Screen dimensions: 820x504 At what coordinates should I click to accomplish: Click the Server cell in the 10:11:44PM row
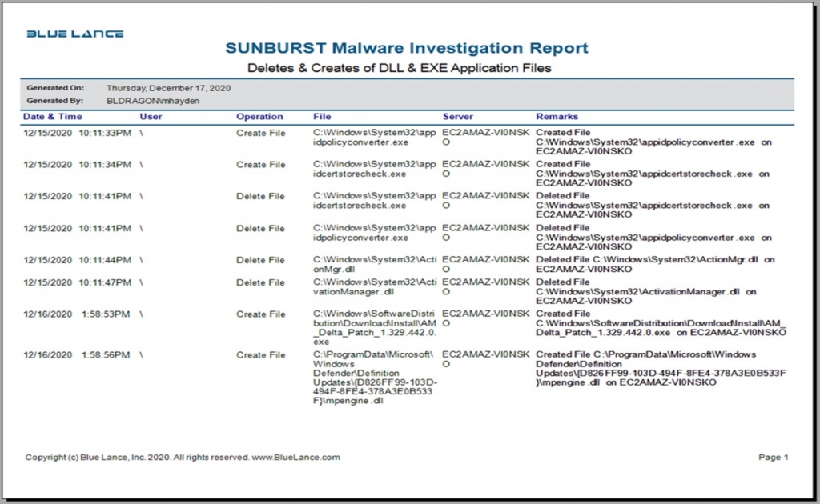coord(486,264)
